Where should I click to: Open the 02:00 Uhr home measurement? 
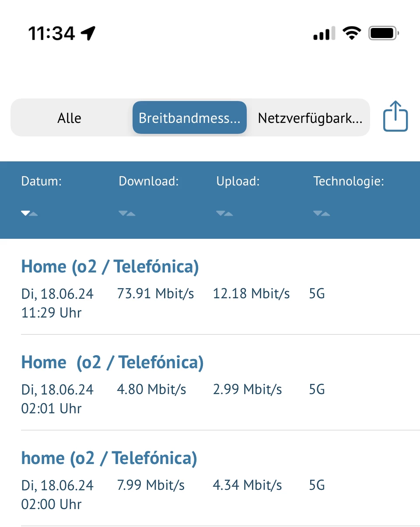click(109, 458)
